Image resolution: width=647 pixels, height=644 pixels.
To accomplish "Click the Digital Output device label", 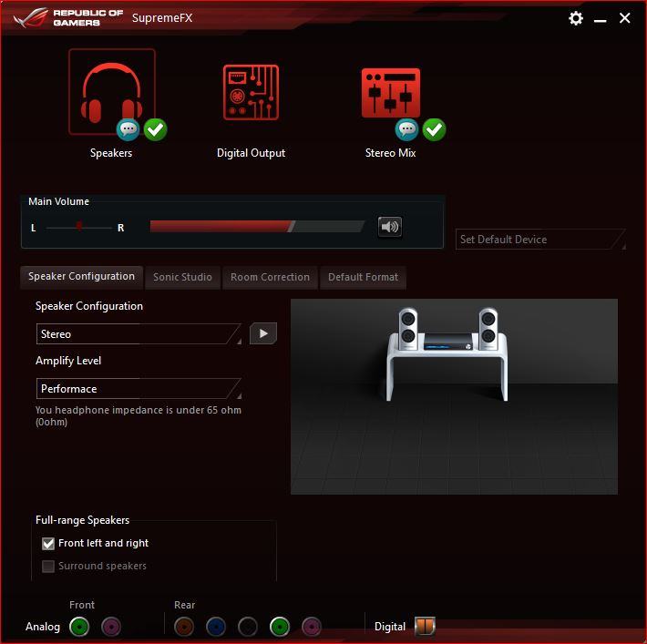I will coord(251,153).
